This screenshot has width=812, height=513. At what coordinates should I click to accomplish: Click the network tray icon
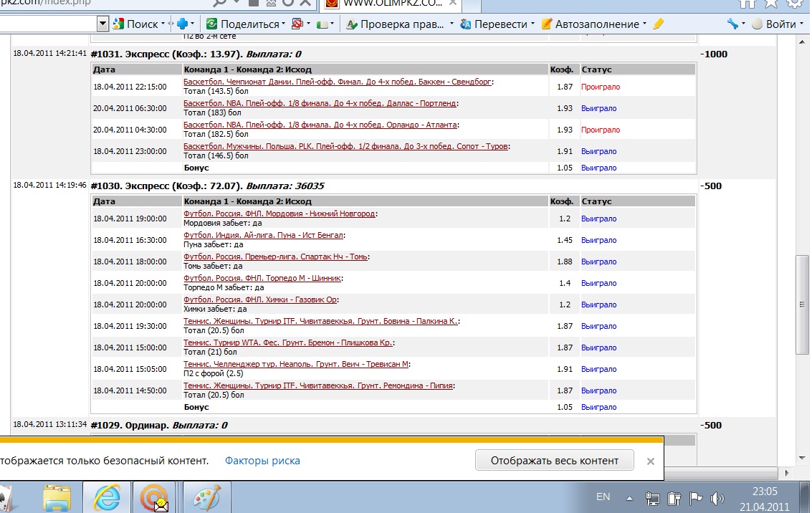pos(652,499)
